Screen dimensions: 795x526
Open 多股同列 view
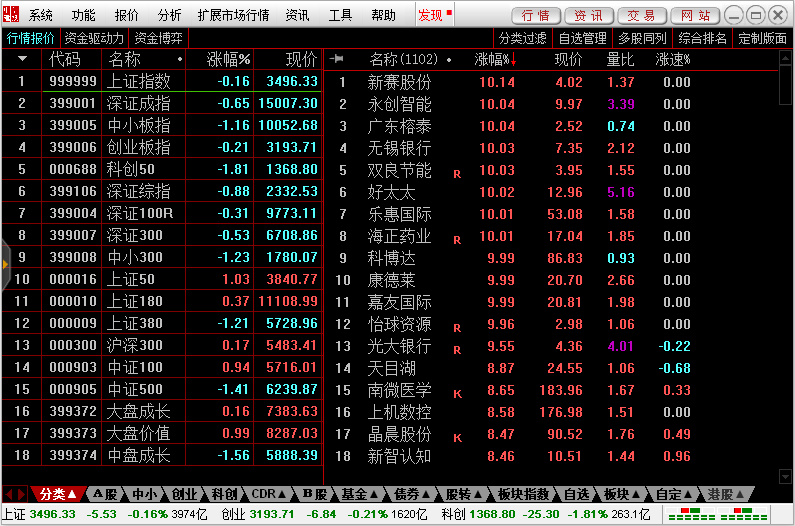click(642, 38)
